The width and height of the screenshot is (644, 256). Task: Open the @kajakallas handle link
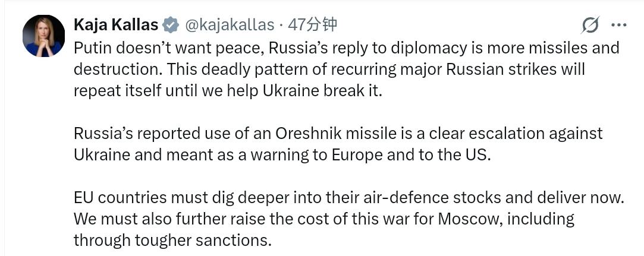pyautogui.click(x=230, y=25)
